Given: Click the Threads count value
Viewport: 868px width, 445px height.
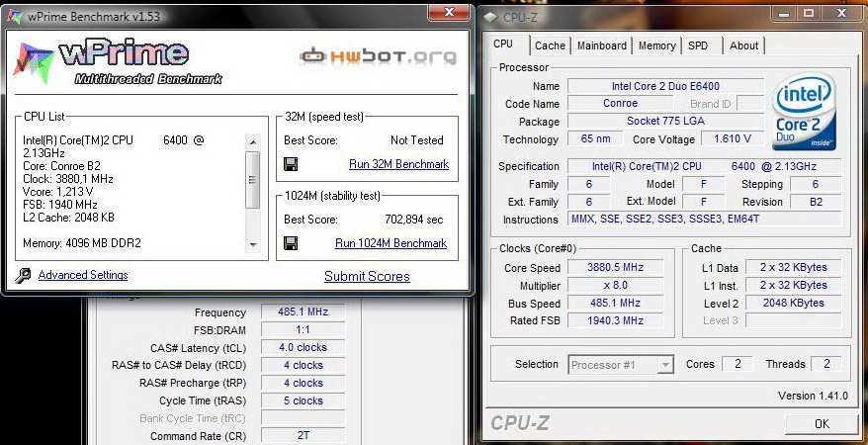Looking at the screenshot, I should [826, 364].
